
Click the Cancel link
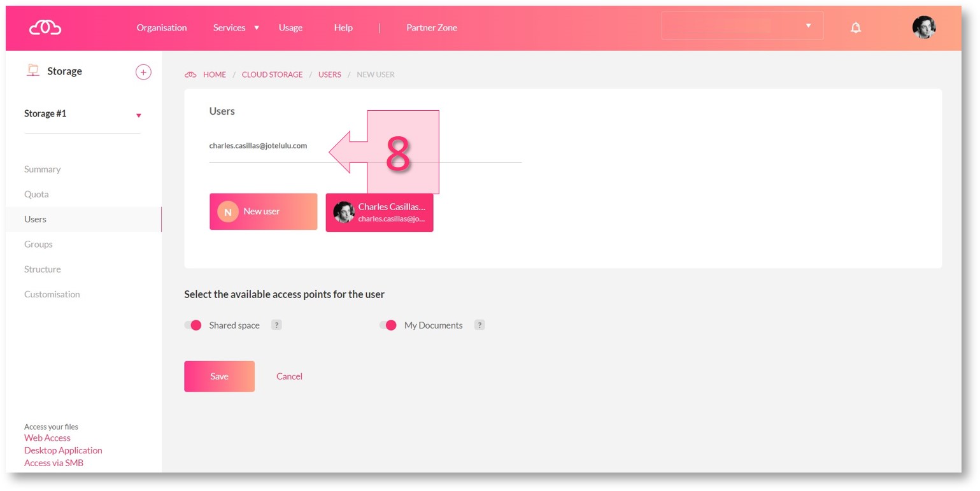pyautogui.click(x=289, y=376)
